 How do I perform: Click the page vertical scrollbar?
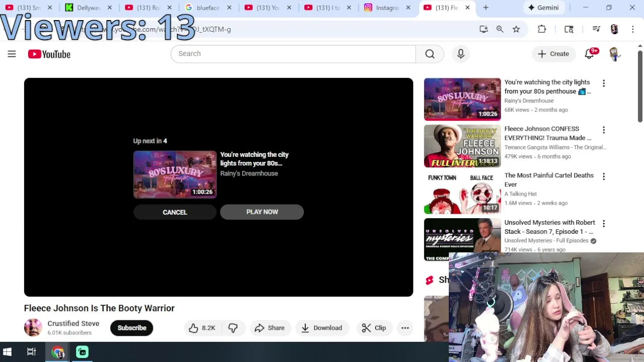pos(640,85)
